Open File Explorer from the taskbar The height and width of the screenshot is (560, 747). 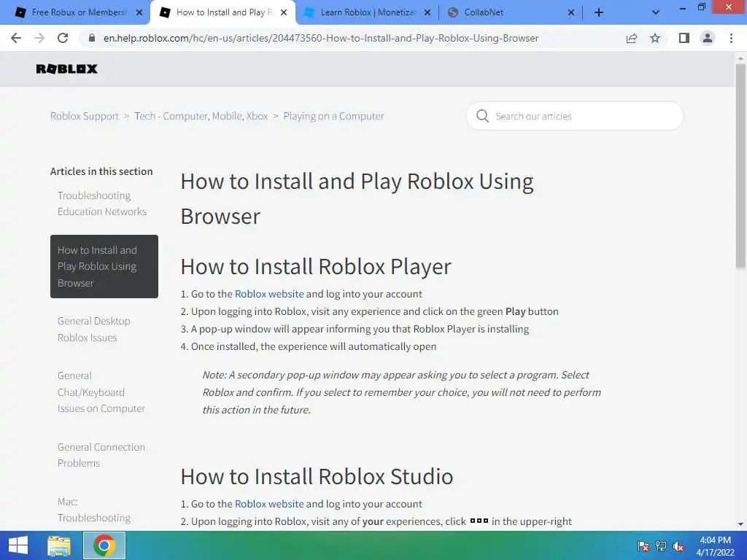pos(58,545)
